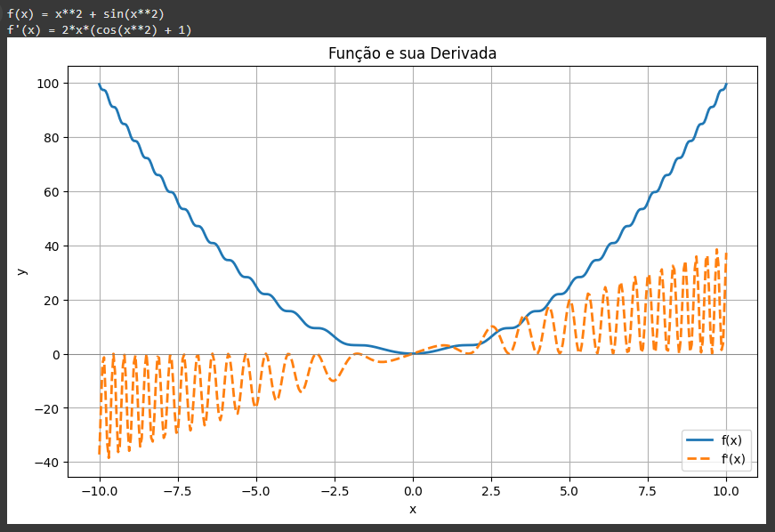This screenshot has height=532, width=775.
Task: Select the orange dashed sample in the legend
Action: pos(699,460)
